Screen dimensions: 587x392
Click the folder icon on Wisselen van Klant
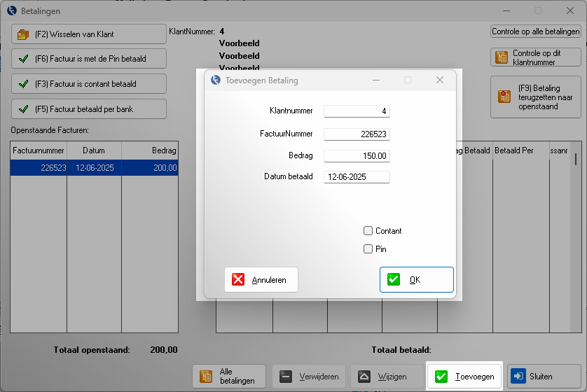click(x=23, y=34)
